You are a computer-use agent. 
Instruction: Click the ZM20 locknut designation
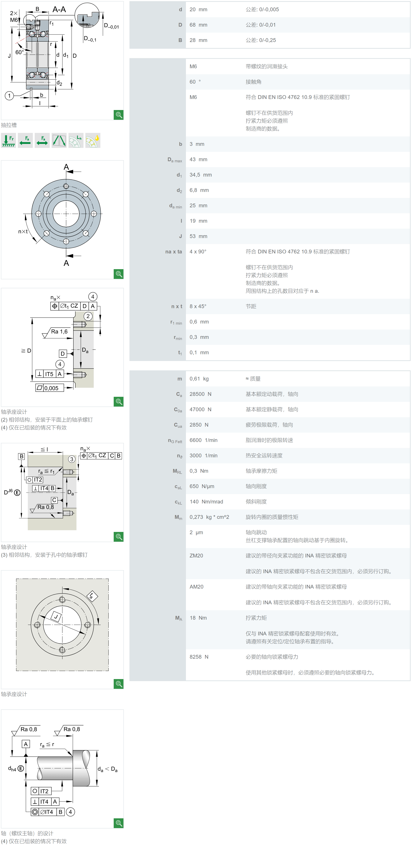pos(196,556)
